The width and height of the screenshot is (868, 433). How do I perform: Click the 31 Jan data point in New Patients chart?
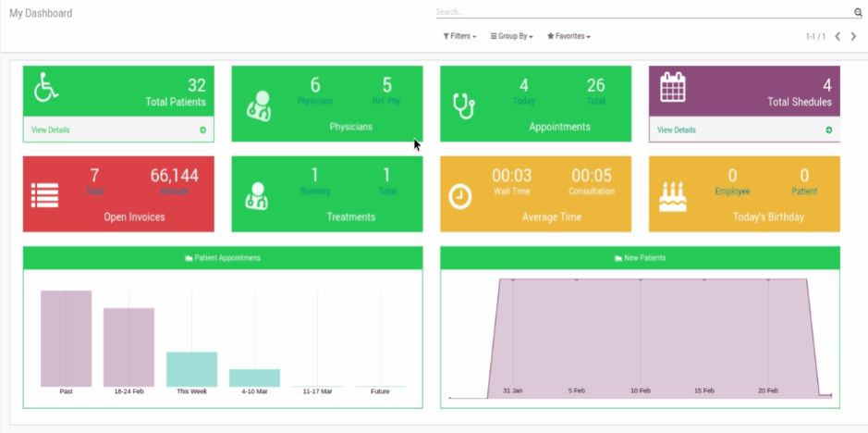(x=513, y=278)
